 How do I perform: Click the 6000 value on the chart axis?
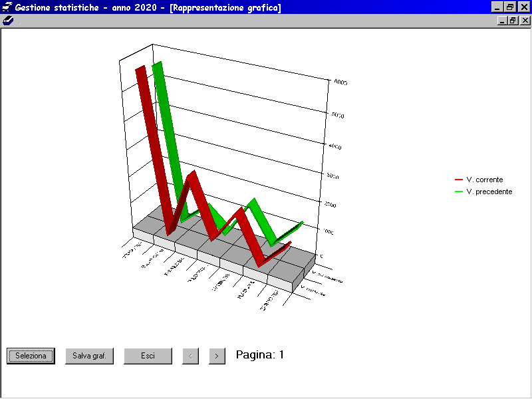click(x=340, y=82)
